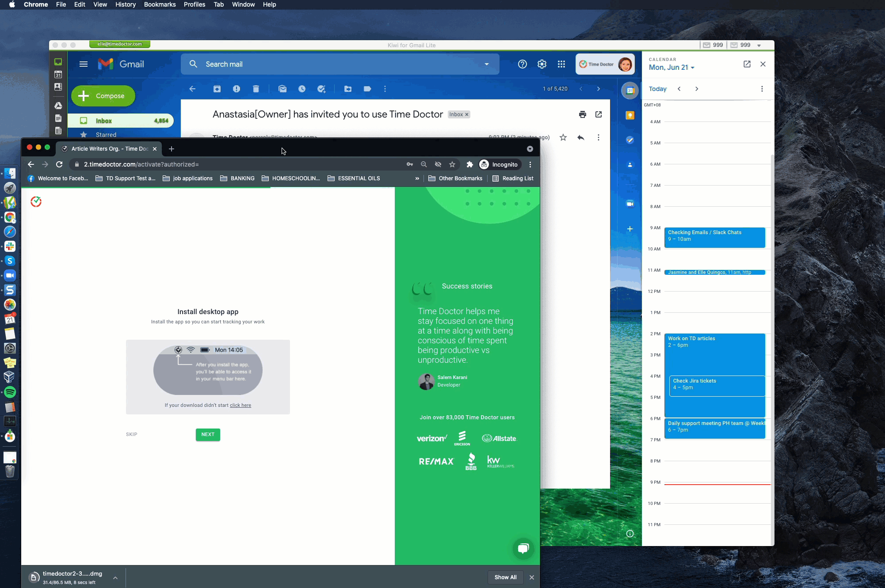Image resolution: width=885 pixels, height=588 pixels.
Task: Open email in new window icon
Action: click(x=599, y=114)
